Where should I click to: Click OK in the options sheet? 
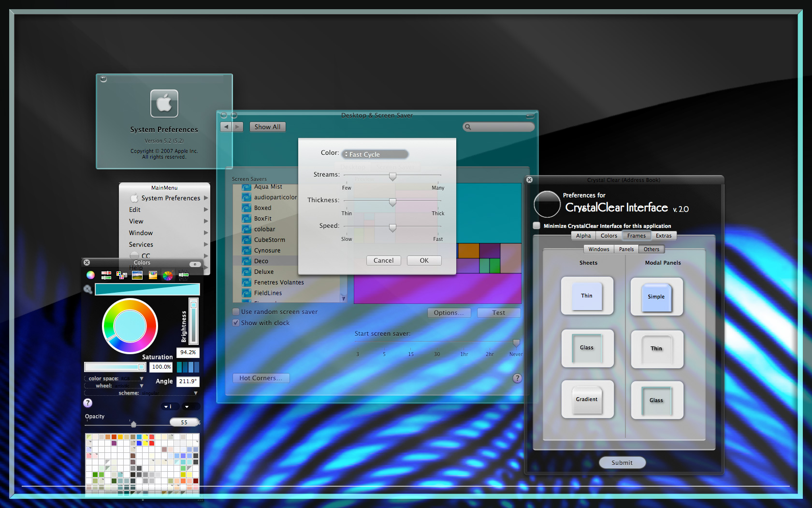424,260
